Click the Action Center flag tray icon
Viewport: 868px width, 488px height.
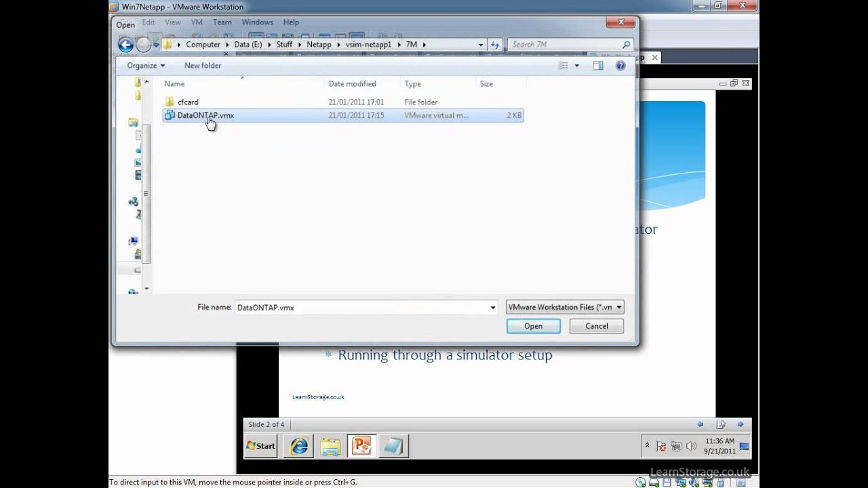point(661,446)
